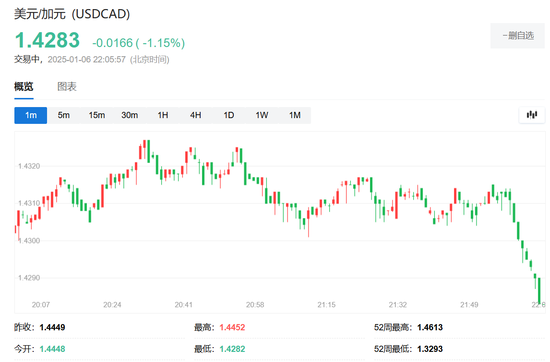Image resolution: width=550 pixels, height=362 pixels.
Task: Select the 1m timeframe button
Action: coord(31,115)
